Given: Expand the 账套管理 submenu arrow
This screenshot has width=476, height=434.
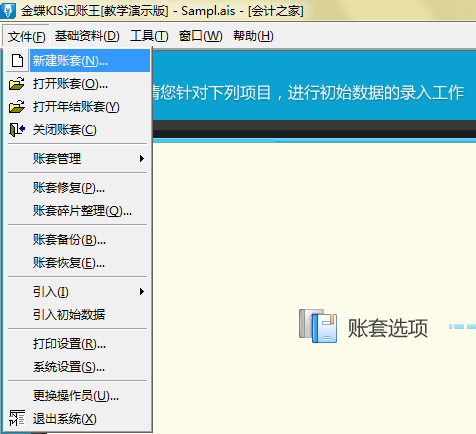Looking at the screenshot, I should [x=142, y=159].
